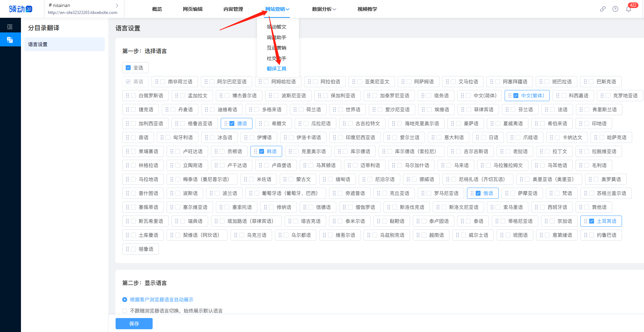Click the drag handle beside 土耳其语
This screenshot has width=644, height=332.
(586, 221)
